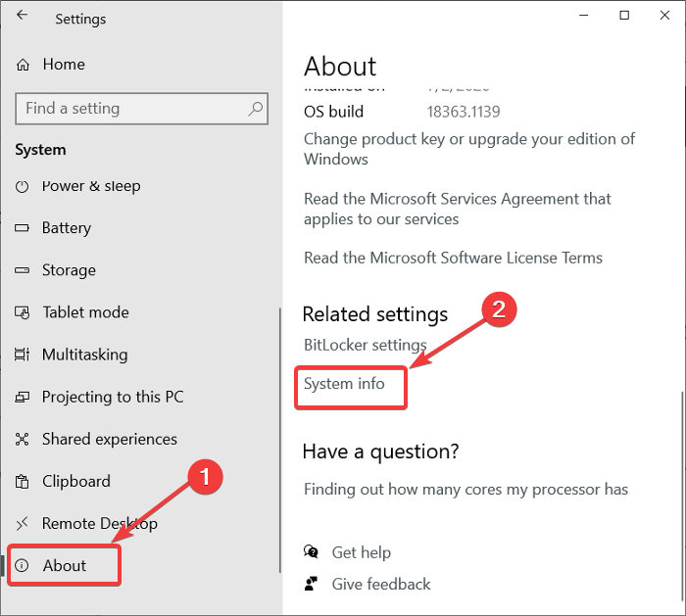
Task: Click the OS build value 18363.1139
Action: click(x=464, y=112)
